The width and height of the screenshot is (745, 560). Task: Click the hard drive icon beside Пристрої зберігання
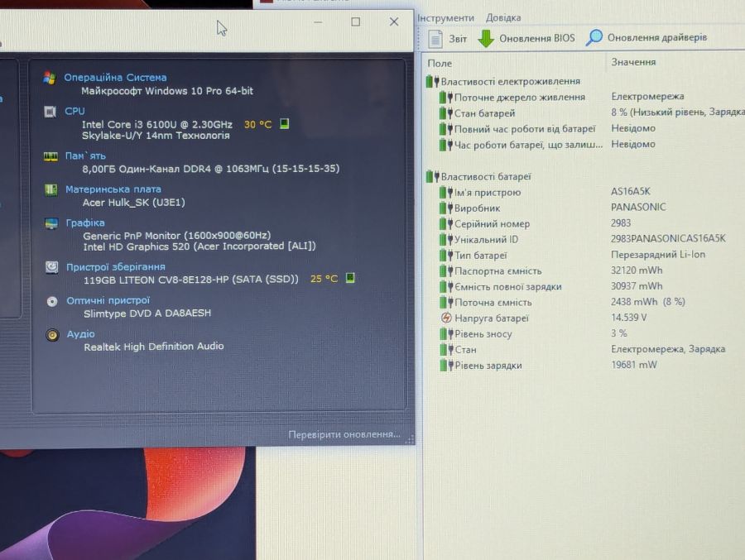(x=52, y=267)
